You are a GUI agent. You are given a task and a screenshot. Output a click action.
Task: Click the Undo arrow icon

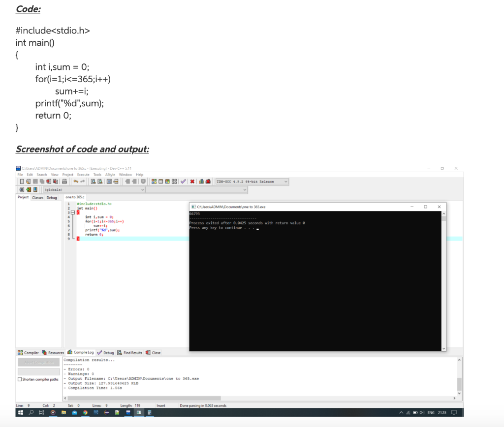(76, 181)
